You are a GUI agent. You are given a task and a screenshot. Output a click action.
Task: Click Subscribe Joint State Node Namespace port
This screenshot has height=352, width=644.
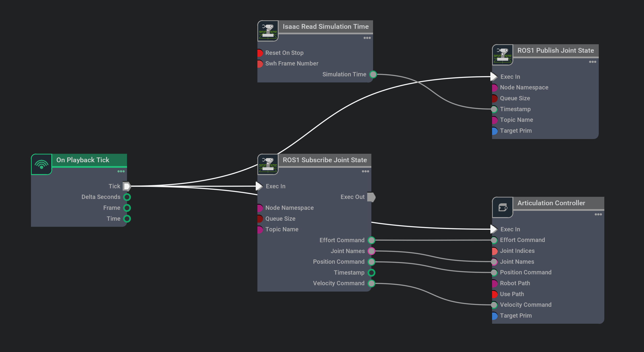[x=260, y=208]
